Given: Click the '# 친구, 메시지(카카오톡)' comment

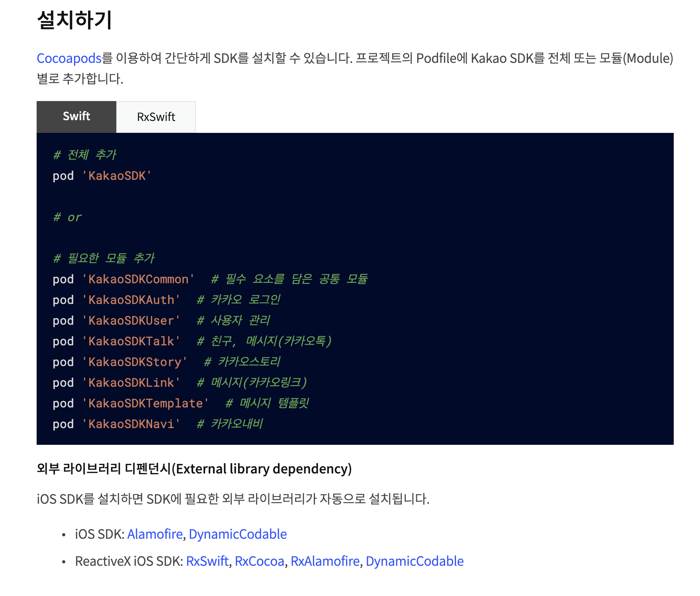Looking at the screenshot, I should pyautogui.click(x=264, y=341).
